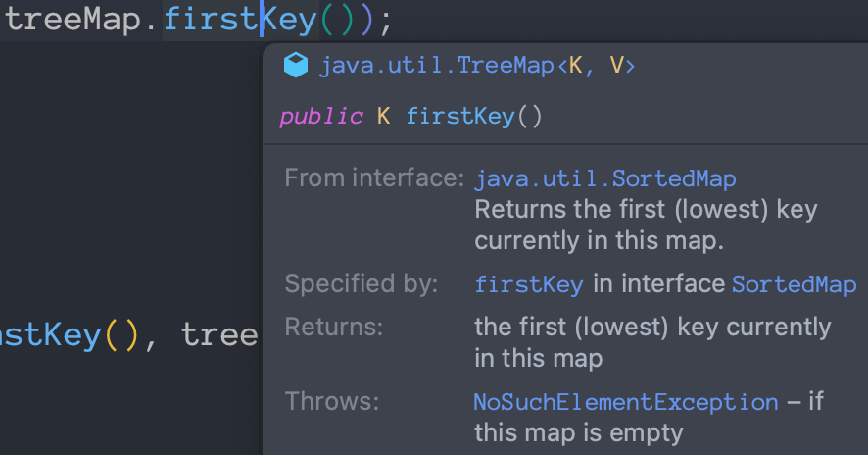Viewport: 868px width, 455px height.
Task: Click the 'From interface:' label
Action: pyautogui.click(x=374, y=177)
